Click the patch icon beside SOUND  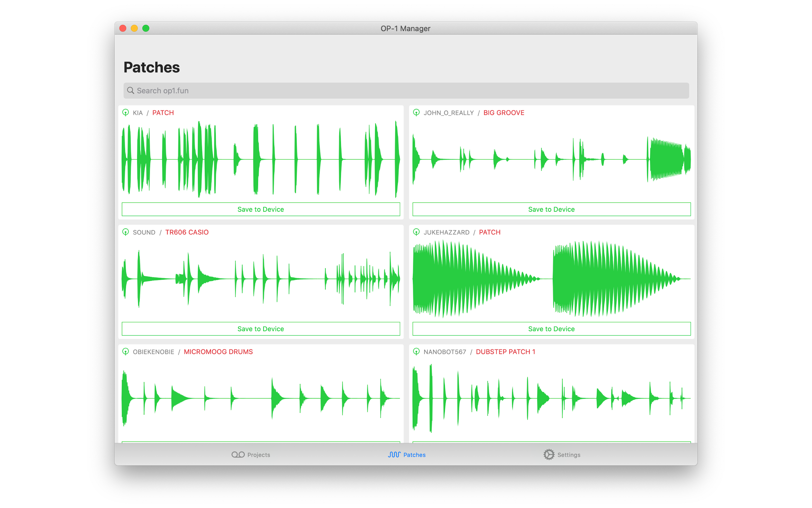pyautogui.click(x=126, y=232)
